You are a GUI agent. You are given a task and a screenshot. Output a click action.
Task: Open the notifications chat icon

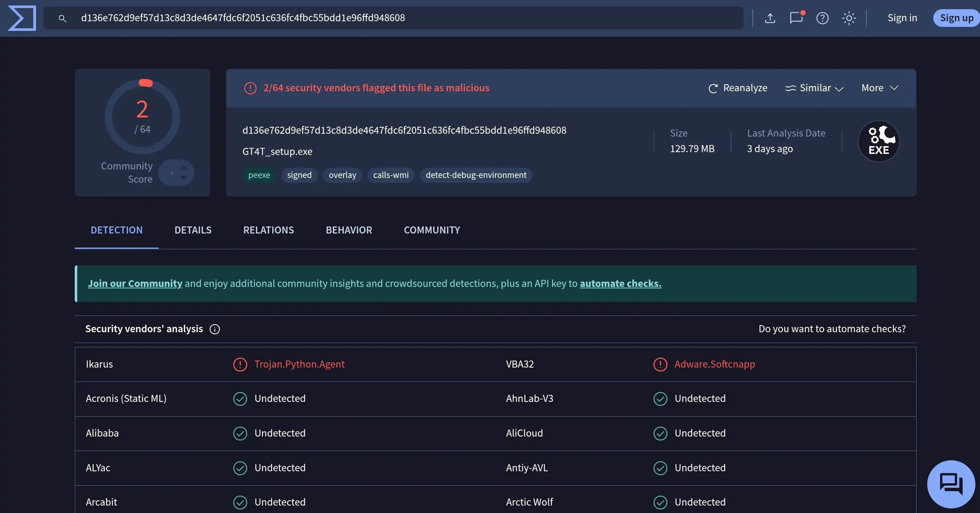tap(796, 18)
